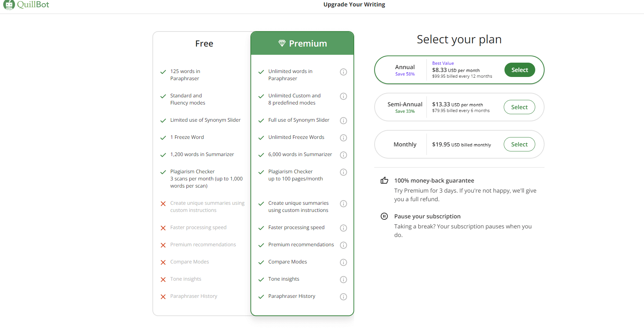Click Select for the Semi-Annual plan

(x=519, y=107)
